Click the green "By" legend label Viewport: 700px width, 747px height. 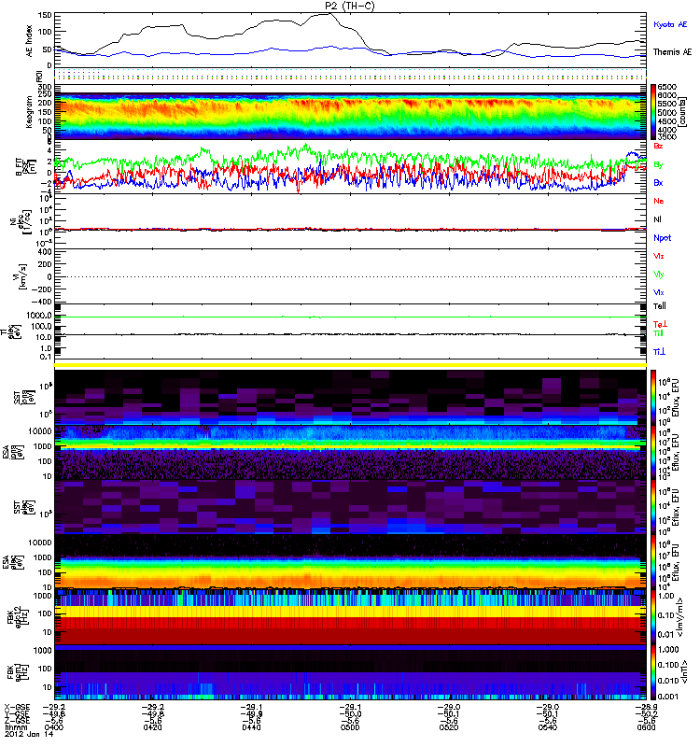tap(658, 165)
